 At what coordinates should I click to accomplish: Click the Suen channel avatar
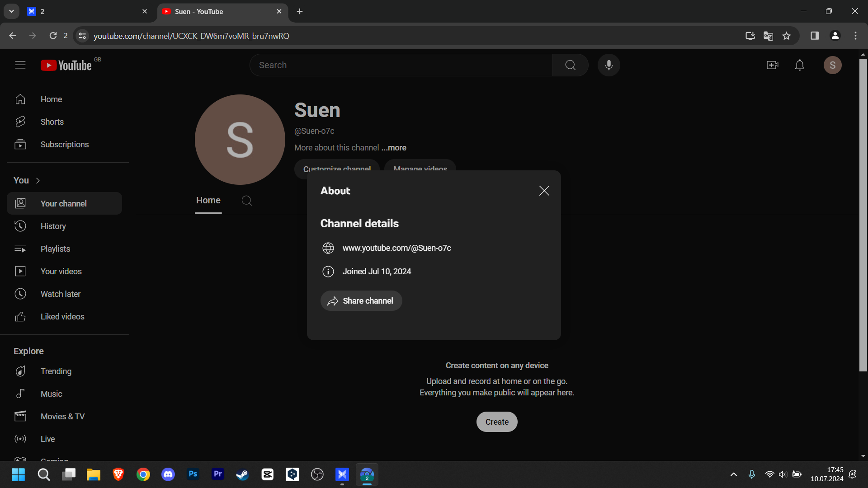click(x=240, y=140)
